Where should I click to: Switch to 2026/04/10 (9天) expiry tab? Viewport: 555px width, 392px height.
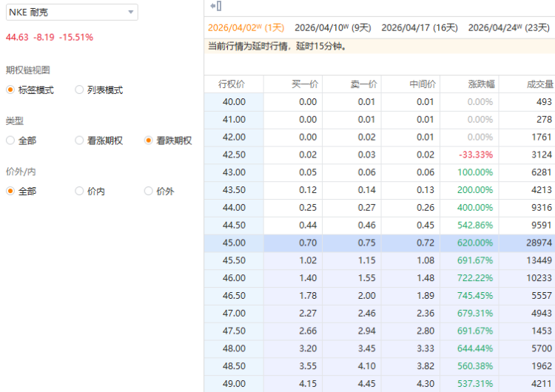pyautogui.click(x=332, y=28)
